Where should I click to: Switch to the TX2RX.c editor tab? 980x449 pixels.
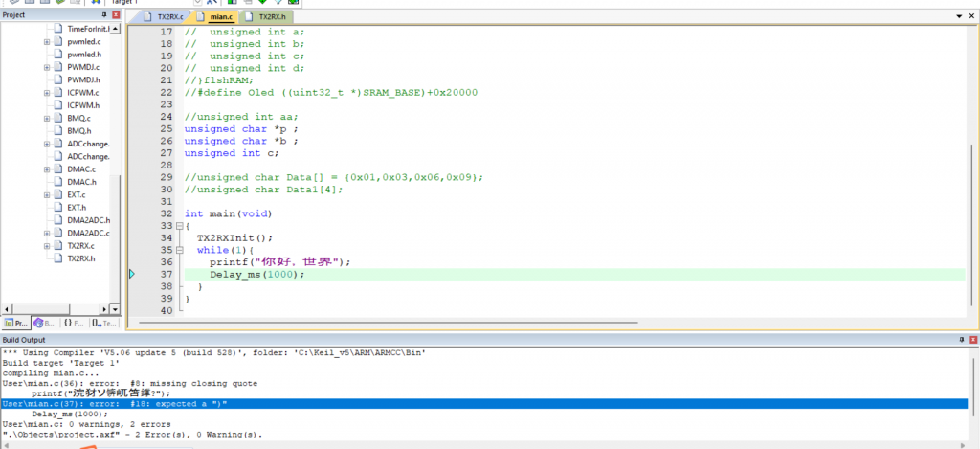coord(164,17)
